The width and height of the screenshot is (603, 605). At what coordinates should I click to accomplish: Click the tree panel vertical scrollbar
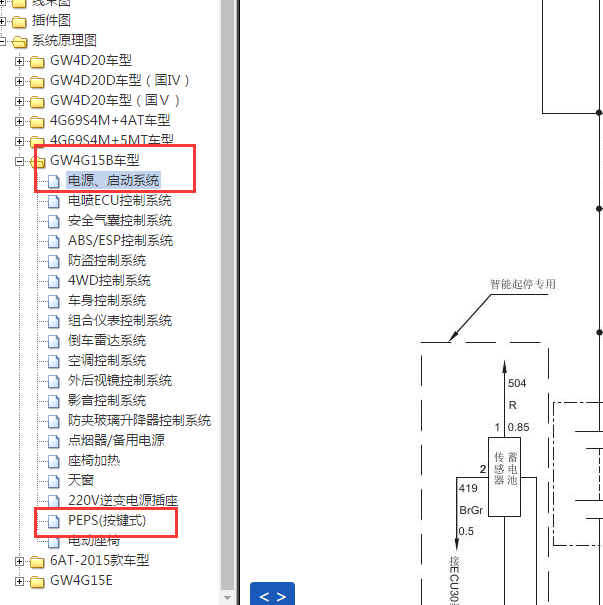tap(228, 293)
